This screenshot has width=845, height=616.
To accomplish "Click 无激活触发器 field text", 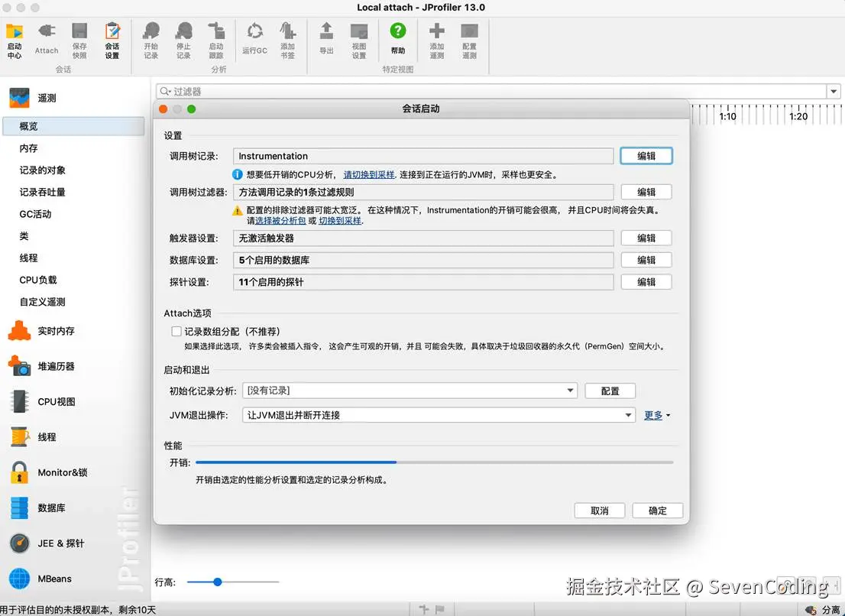I will (x=266, y=238).
